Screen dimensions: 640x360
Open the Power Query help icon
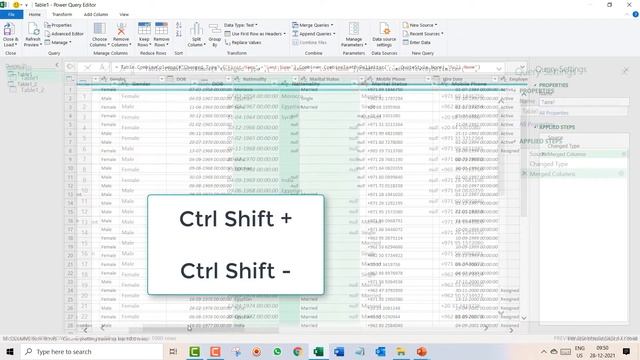click(635, 14)
